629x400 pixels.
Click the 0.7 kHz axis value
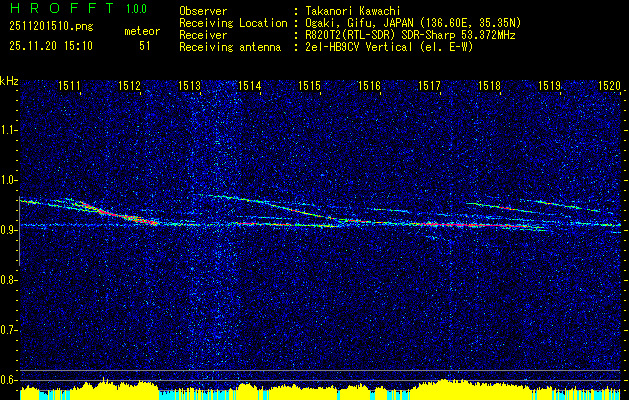[9, 330]
